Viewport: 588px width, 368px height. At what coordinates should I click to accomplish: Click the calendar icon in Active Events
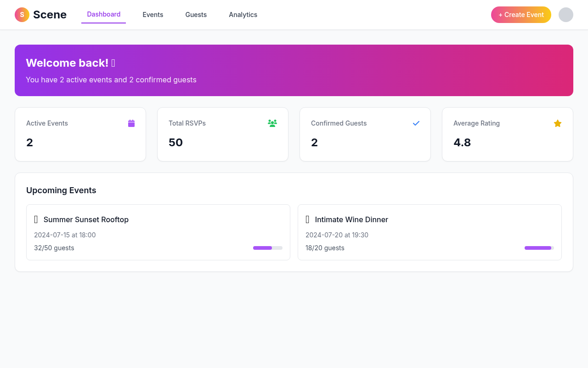click(x=131, y=123)
